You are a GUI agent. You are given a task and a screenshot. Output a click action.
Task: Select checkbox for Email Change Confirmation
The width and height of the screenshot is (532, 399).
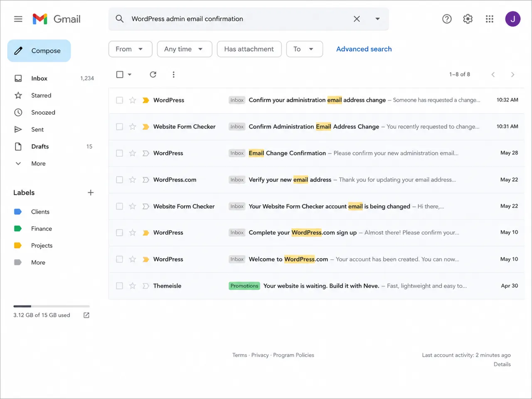(120, 153)
